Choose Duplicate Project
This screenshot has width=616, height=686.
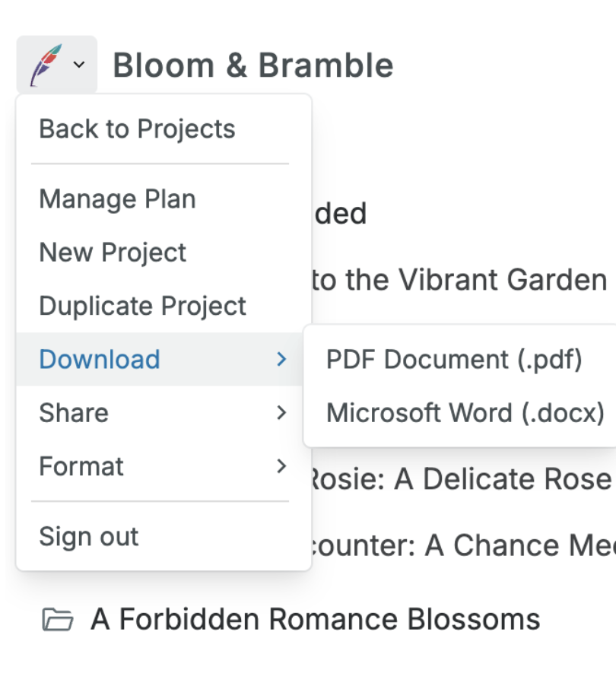point(142,306)
